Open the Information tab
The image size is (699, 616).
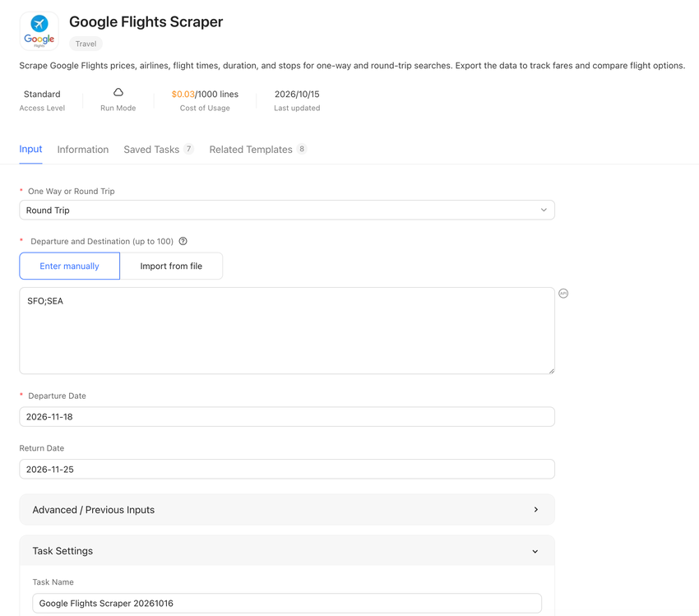[83, 150]
